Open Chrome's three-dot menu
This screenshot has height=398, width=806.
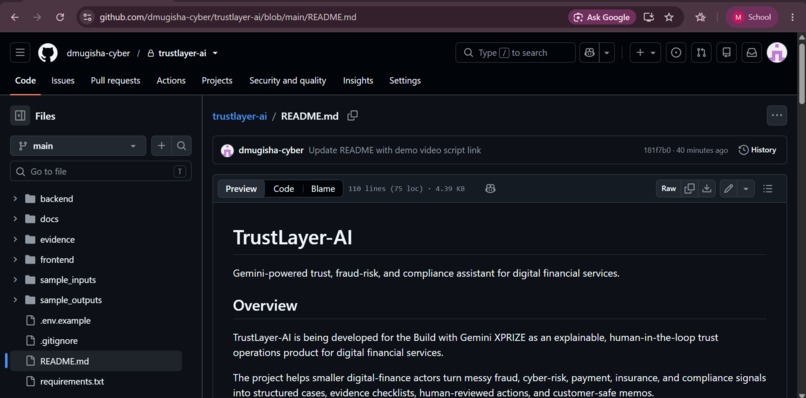(x=793, y=17)
